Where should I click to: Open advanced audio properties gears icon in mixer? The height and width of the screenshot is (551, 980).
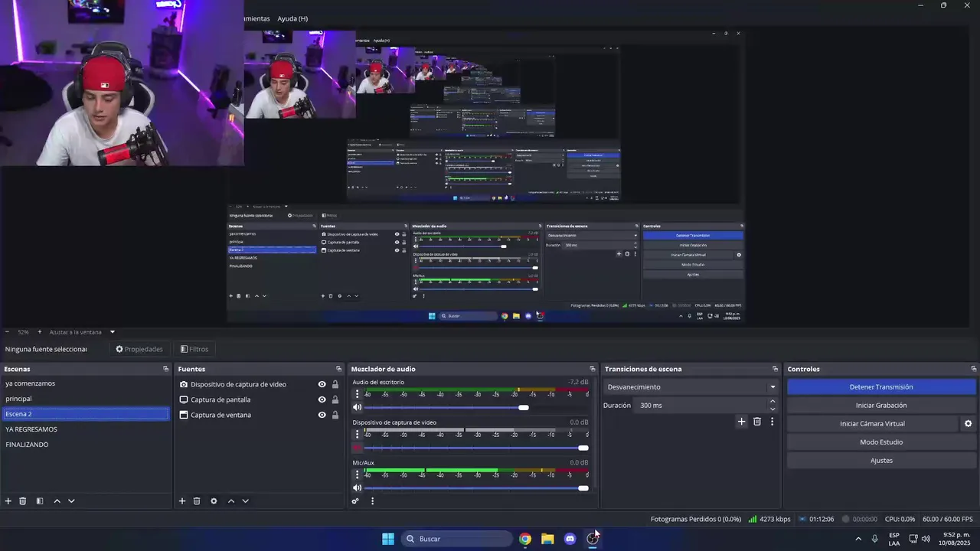pyautogui.click(x=355, y=501)
